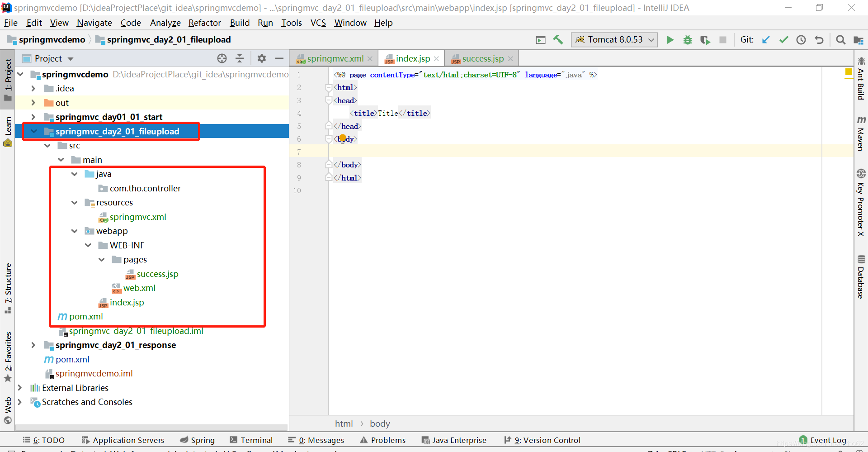Close the index.jsp tab
Screen dimensions: 868x452
(x=436, y=59)
